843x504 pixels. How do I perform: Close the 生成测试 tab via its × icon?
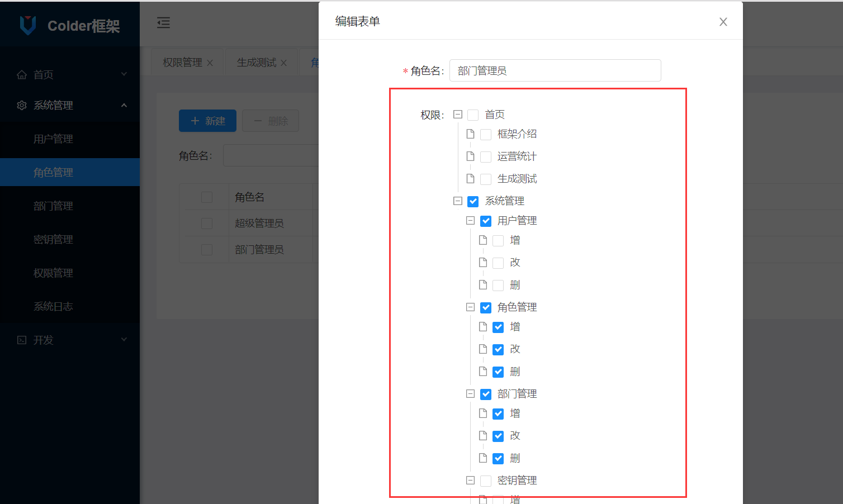[x=284, y=62]
